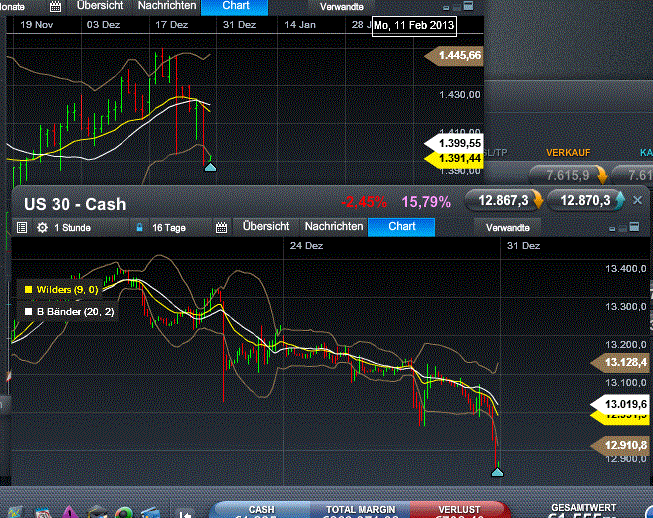The height and width of the screenshot is (518, 653).
Task: Click medium window-size icon in US 30 toolbar
Action: coord(622,228)
